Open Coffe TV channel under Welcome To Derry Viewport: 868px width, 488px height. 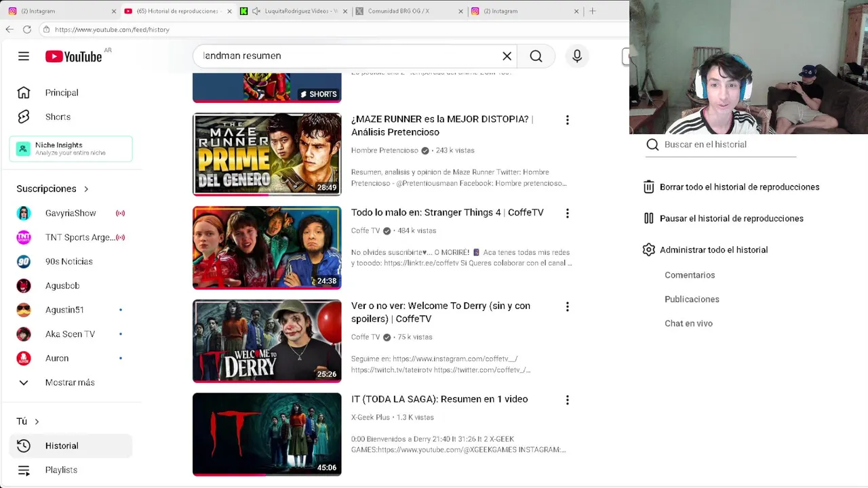click(366, 337)
